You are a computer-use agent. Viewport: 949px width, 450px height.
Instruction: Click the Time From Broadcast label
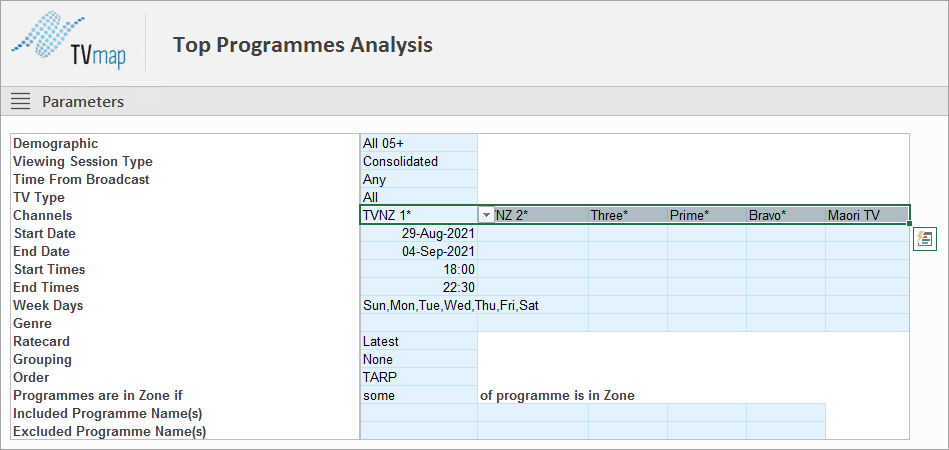[81, 179]
